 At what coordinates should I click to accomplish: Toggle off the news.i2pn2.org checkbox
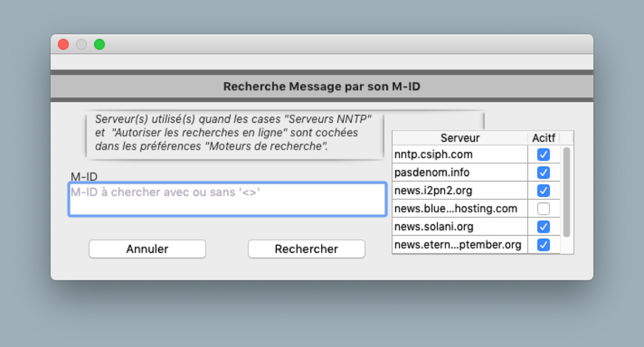click(x=543, y=191)
